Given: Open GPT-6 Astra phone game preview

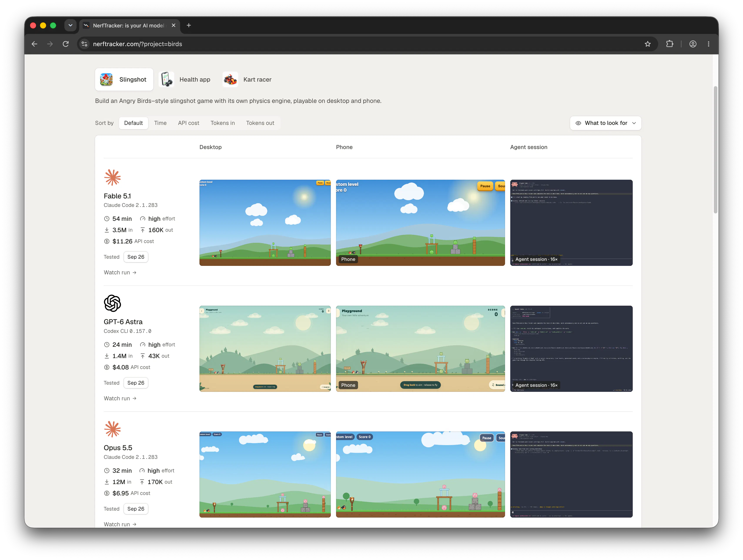Looking at the screenshot, I should (420, 349).
